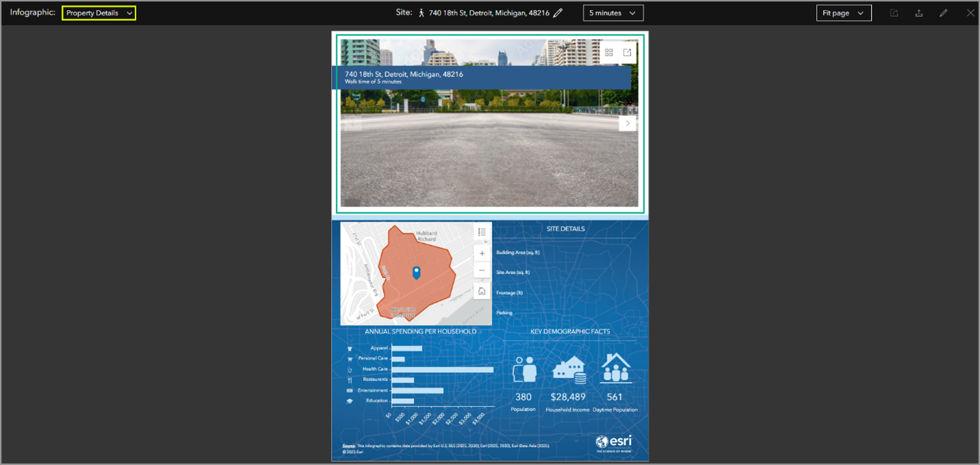
Task: Open the 5 minutes travel time dropdown
Action: pos(613,12)
